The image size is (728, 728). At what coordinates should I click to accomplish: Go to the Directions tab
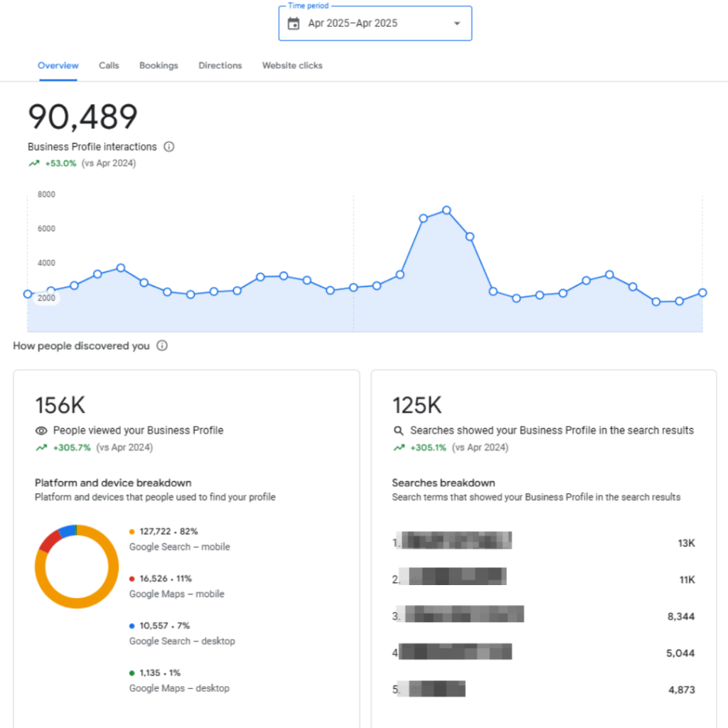point(220,65)
